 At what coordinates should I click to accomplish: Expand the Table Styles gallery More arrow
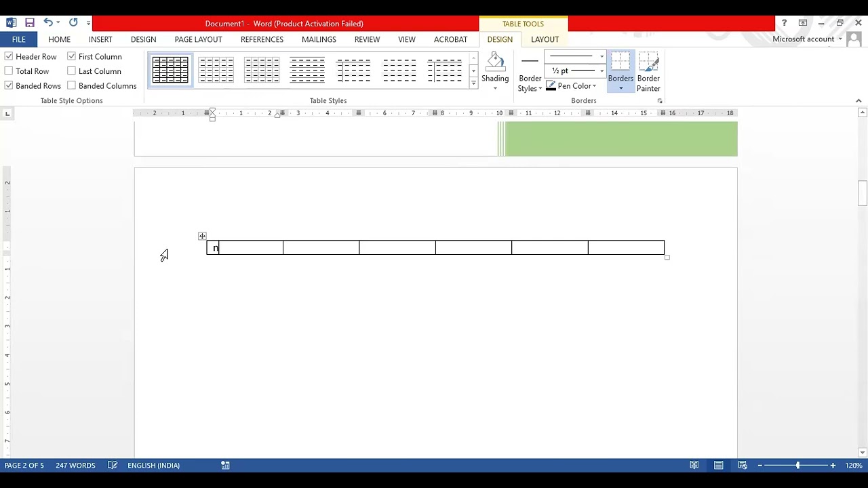click(x=473, y=83)
